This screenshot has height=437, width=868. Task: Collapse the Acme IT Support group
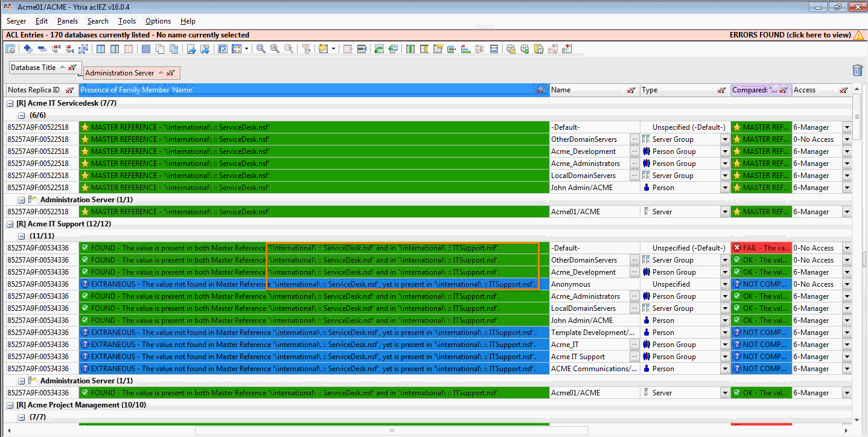10,224
